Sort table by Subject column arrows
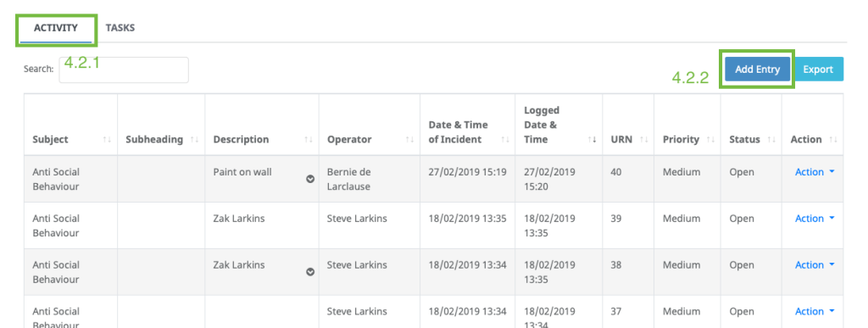Screen dimensions: 868x328 [107, 140]
